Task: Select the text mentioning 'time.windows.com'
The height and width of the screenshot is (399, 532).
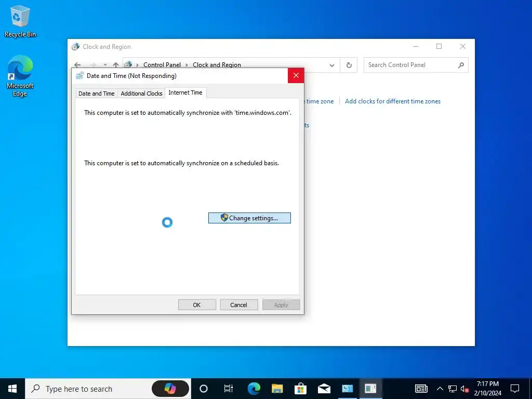Action: pyautogui.click(x=188, y=113)
